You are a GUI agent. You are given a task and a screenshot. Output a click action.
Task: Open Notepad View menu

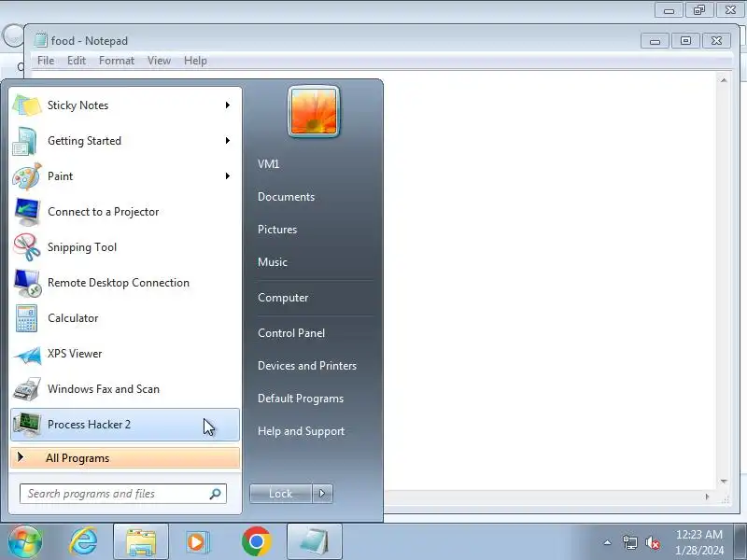[x=159, y=61]
